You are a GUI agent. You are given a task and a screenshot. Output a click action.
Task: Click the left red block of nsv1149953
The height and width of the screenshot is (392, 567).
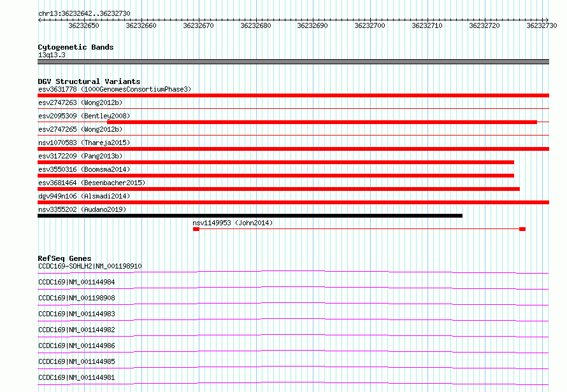(196, 229)
